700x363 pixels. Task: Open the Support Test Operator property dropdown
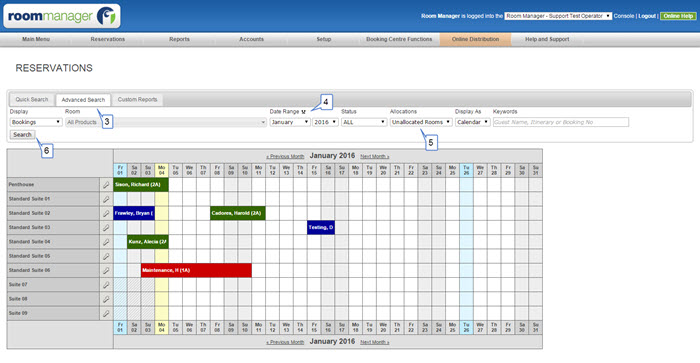click(x=558, y=16)
